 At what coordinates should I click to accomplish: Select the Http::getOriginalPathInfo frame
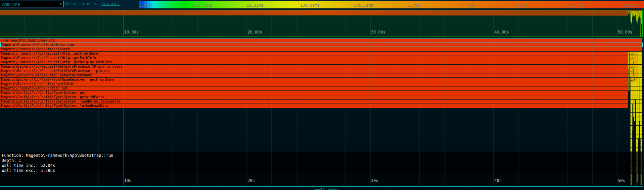coord(314,62)
